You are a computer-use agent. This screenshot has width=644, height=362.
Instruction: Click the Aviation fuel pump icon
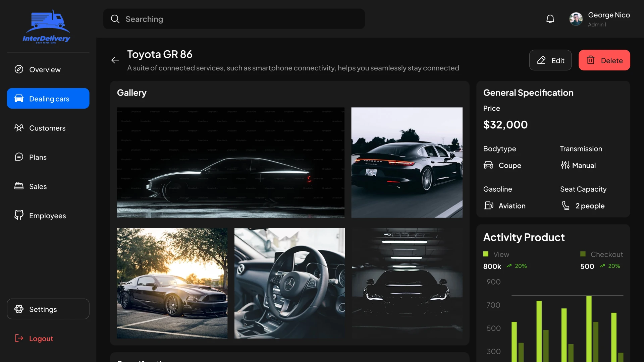click(x=489, y=205)
